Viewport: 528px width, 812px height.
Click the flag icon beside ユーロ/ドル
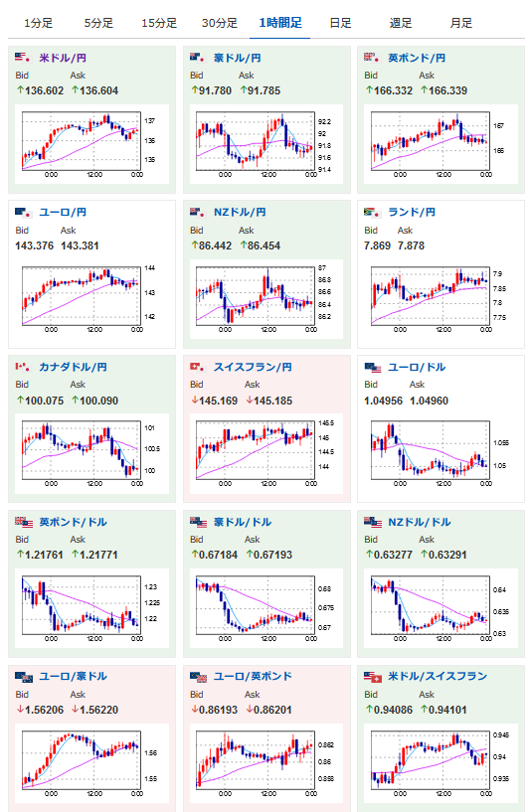pyautogui.click(x=373, y=367)
